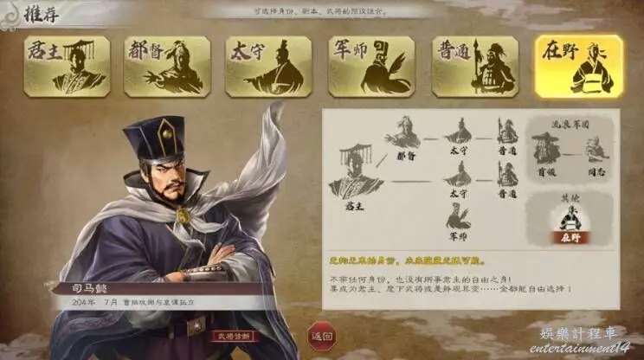Click the lower 太守 figure in diagram

(x=459, y=179)
